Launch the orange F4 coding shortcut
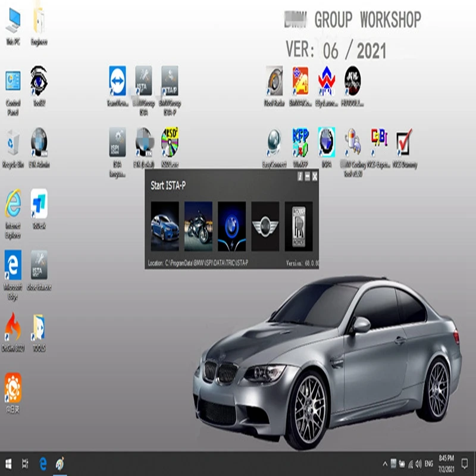 300,86
